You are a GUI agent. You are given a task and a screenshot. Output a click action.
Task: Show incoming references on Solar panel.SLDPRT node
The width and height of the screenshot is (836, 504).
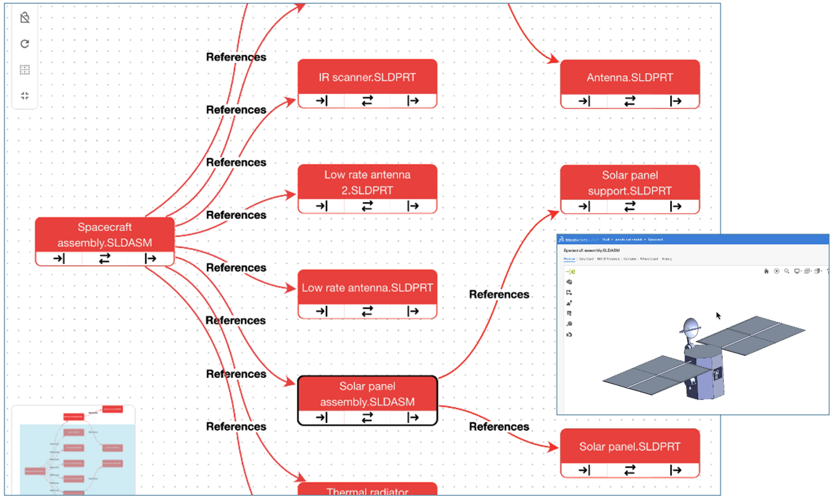point(584,469)
